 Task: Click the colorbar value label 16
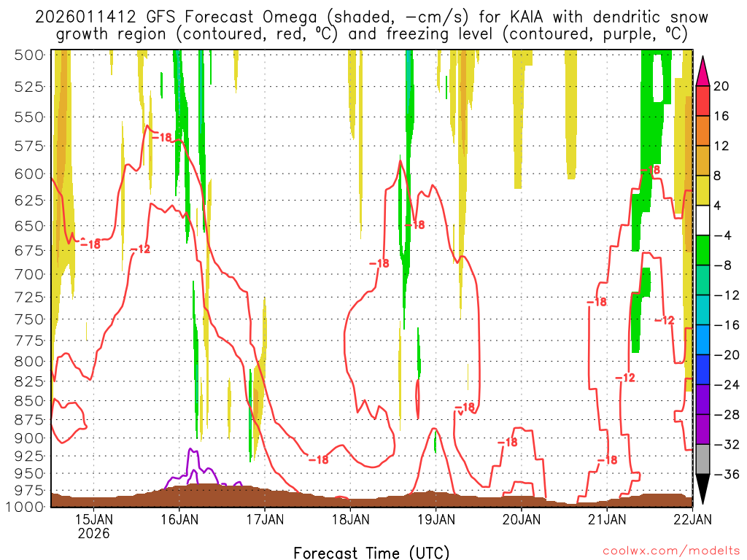pos(721,116)
